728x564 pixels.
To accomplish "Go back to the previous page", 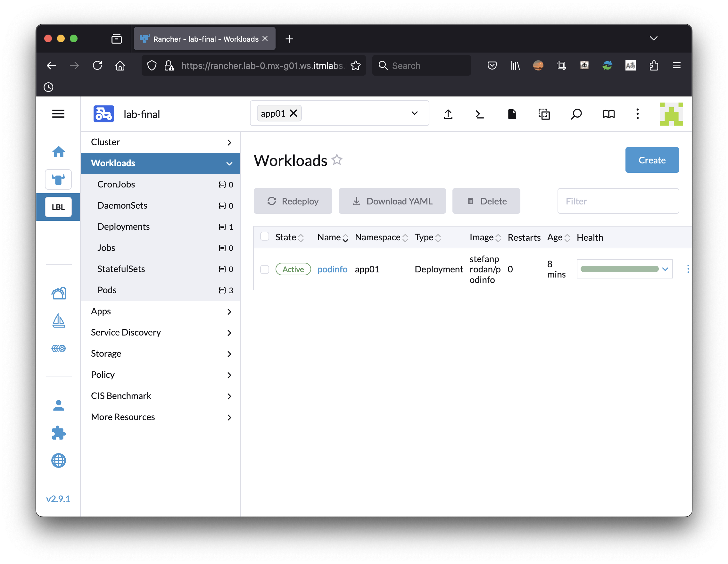I will [51, 65].
